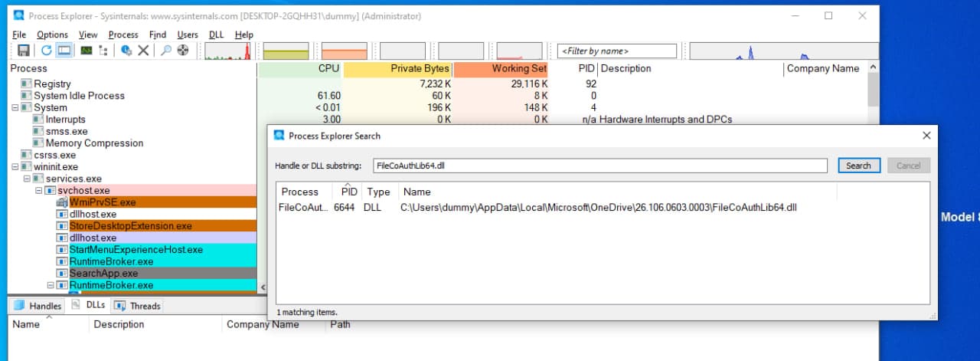Click the StartMenuExperienceHost.exe process icon

click(63, 250)
